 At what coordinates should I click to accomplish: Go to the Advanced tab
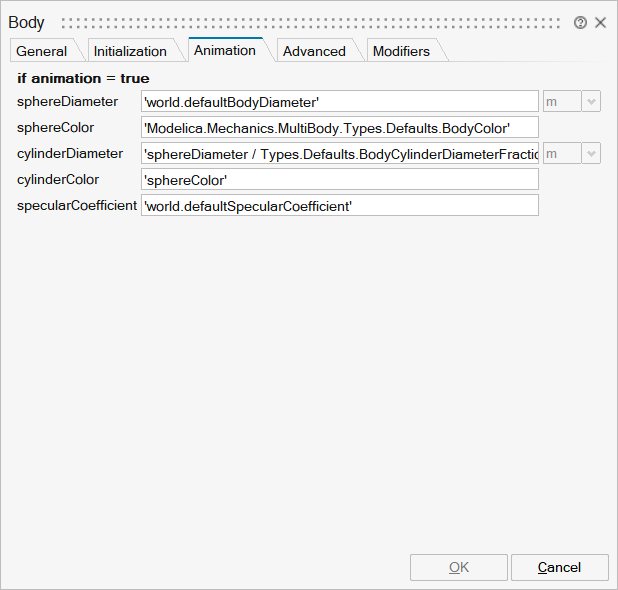click(x=314, y=51)
